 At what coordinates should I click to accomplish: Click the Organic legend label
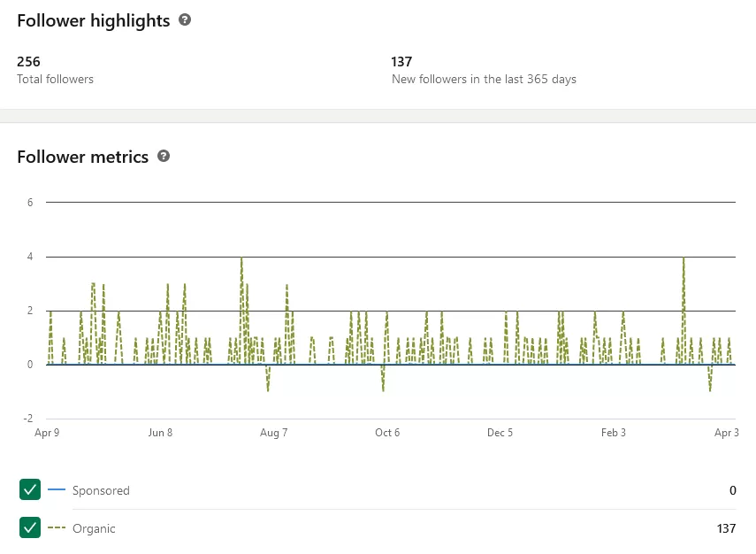tap(94, 528)
